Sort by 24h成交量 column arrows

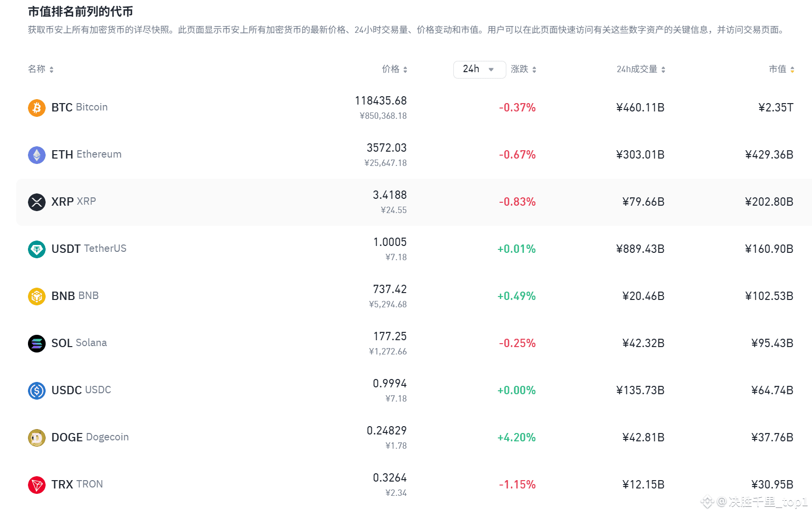pyautogui.click(x=663, y=70)
